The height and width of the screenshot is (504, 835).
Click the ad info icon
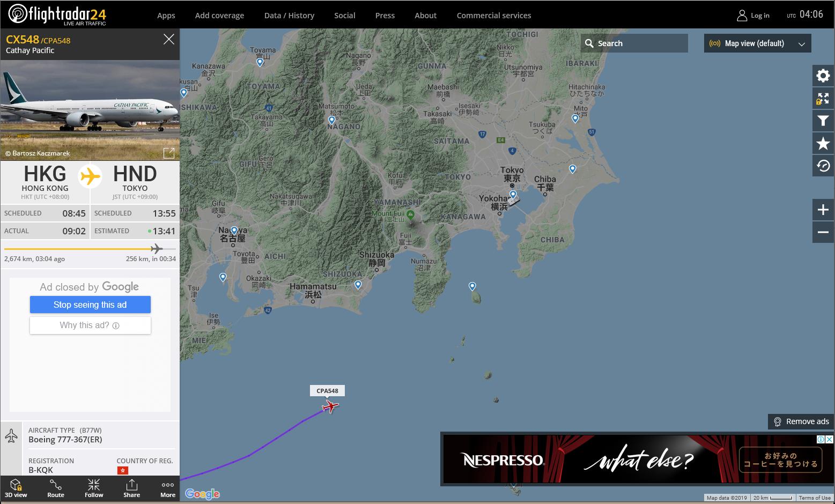[821, 439]
